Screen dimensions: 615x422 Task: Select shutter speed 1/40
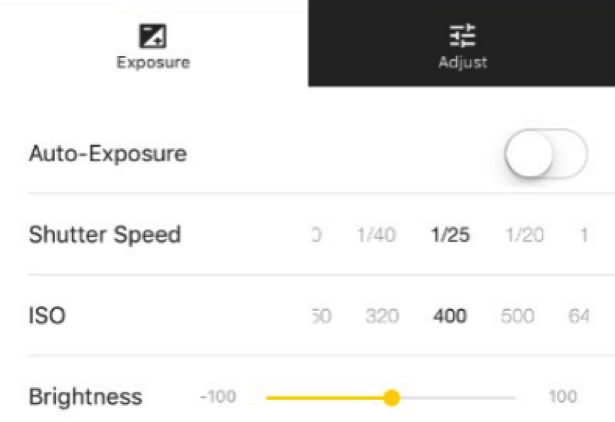376,235
